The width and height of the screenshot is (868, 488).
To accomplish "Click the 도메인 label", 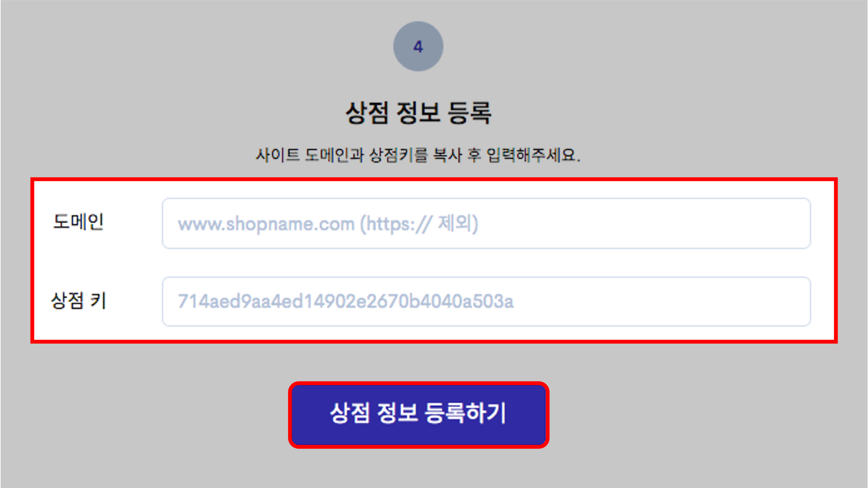I will (x=78, y=222).
